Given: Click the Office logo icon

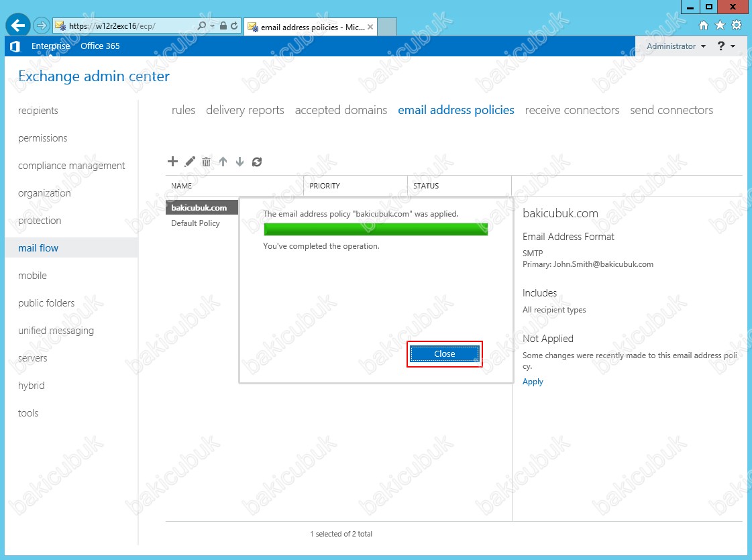Looking at the screenshot, I should [x=15, y=46].
